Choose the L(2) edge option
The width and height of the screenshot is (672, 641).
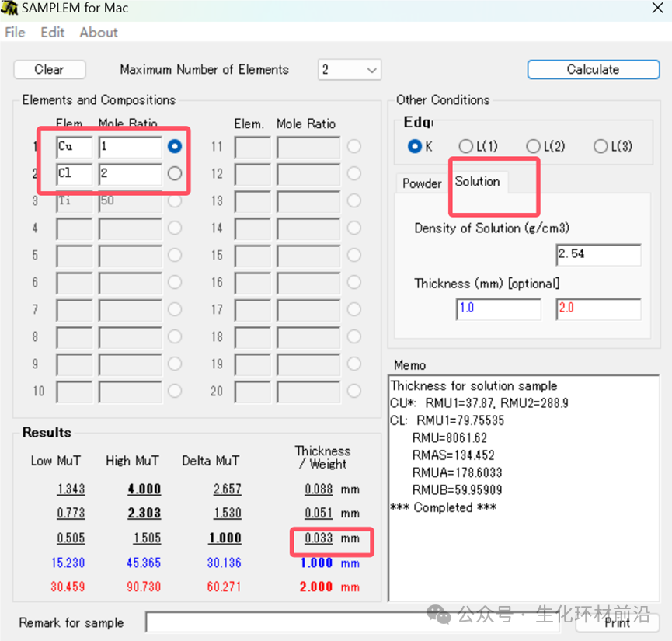click(x=533, y=146)
